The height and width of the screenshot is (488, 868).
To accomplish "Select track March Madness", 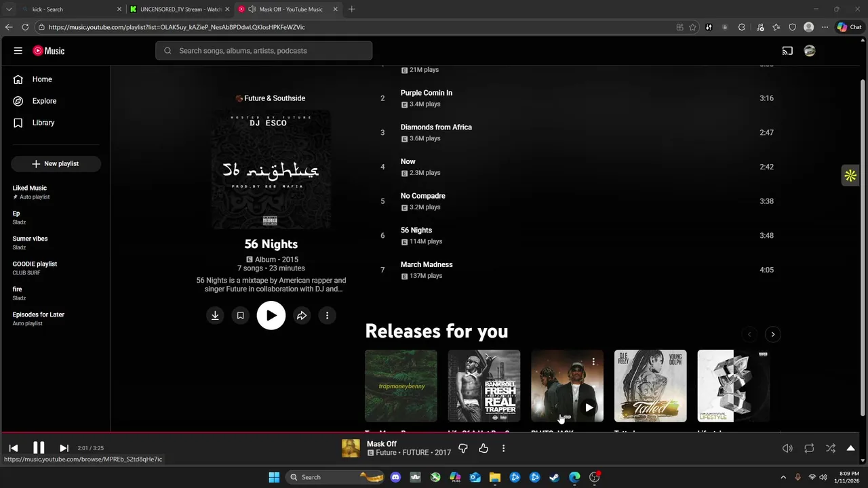I will (x=427, y=265).
